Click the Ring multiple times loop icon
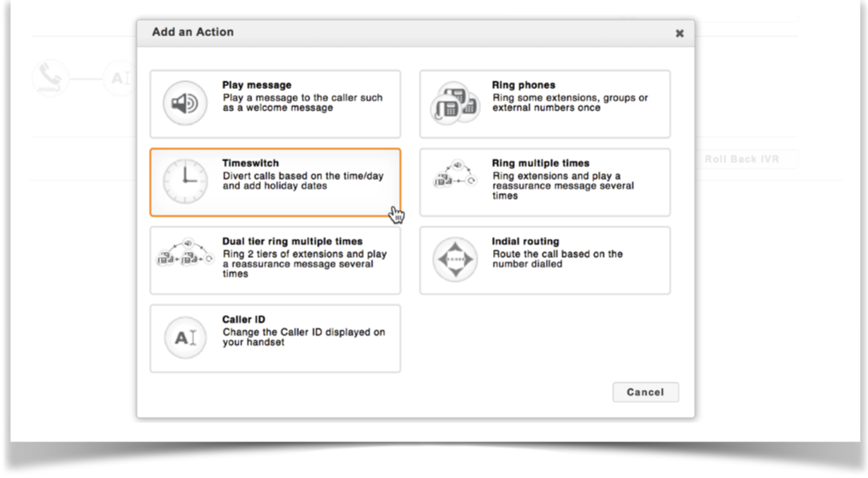The image size is (868, 478). [x=455, y=175]
